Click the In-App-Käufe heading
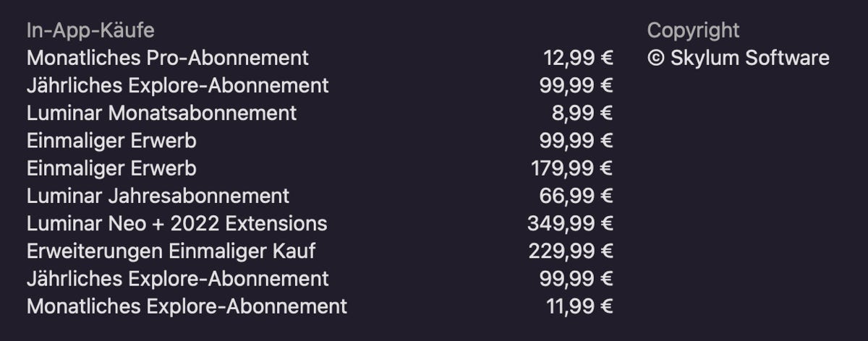 pos(90,30)
